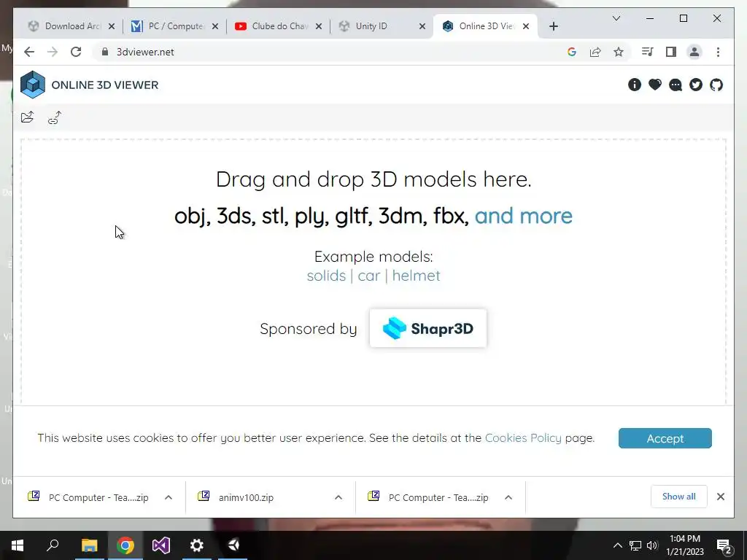Open model from URL icon

pos(55,117)
